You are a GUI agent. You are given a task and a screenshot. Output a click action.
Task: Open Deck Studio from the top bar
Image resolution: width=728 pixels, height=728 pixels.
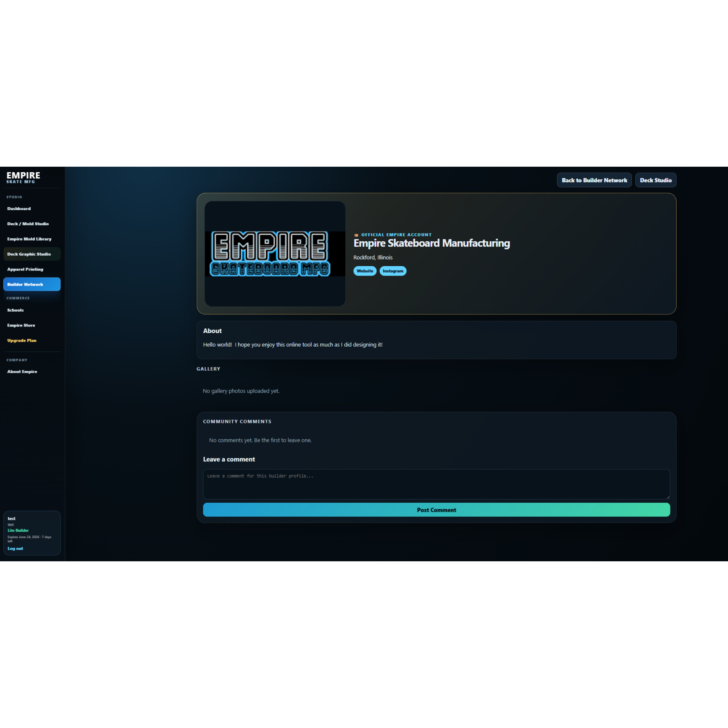pos(656,180)
